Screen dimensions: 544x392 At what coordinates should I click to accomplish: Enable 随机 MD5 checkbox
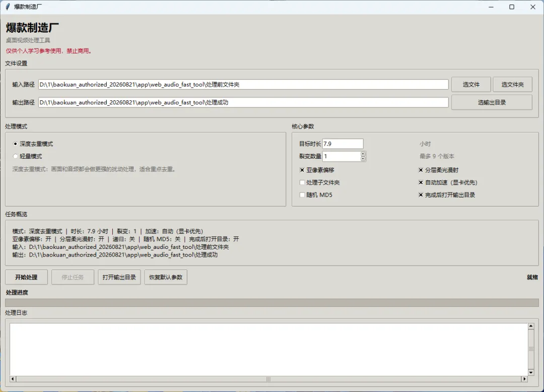[x=316, y=195]
